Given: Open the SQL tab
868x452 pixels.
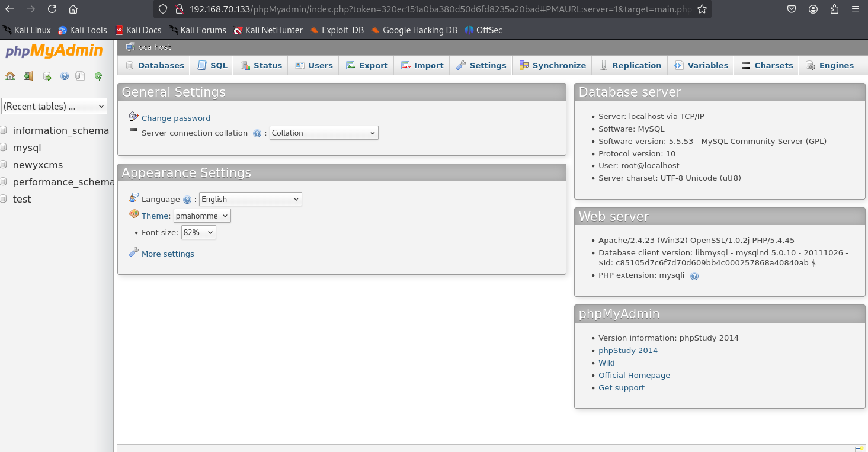Looking at the screenshot, I should coord(212,65).
